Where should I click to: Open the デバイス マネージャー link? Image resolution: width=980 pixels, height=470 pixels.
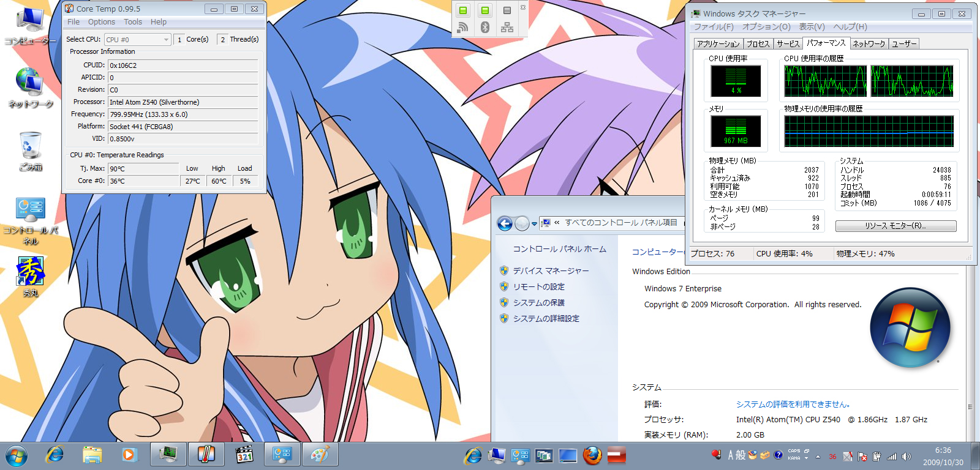(x=551, y=270)
